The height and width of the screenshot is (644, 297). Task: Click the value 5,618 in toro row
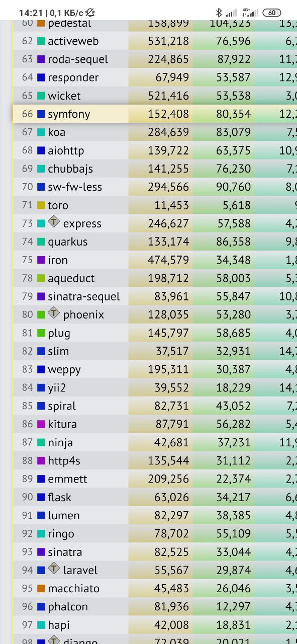pyautogui.click(x=237, y=205)
